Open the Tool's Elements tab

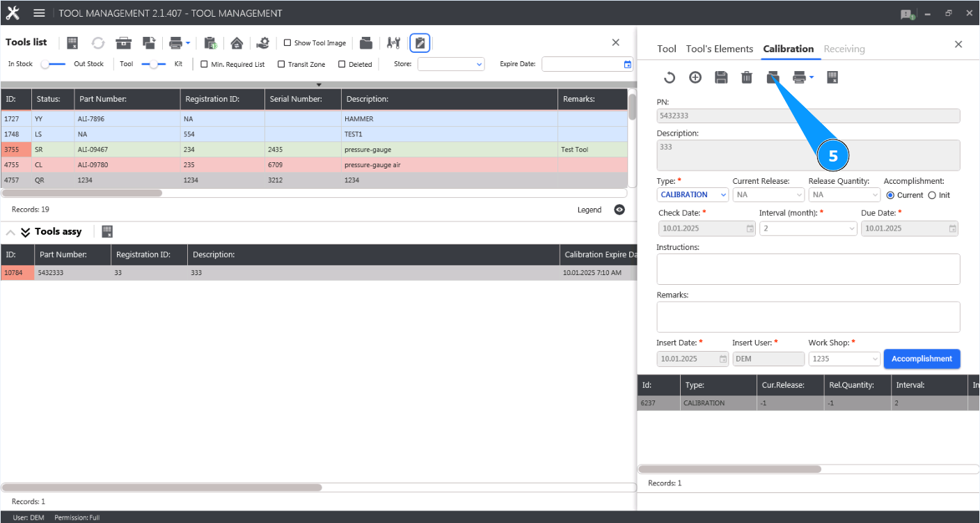pos(720,49)
